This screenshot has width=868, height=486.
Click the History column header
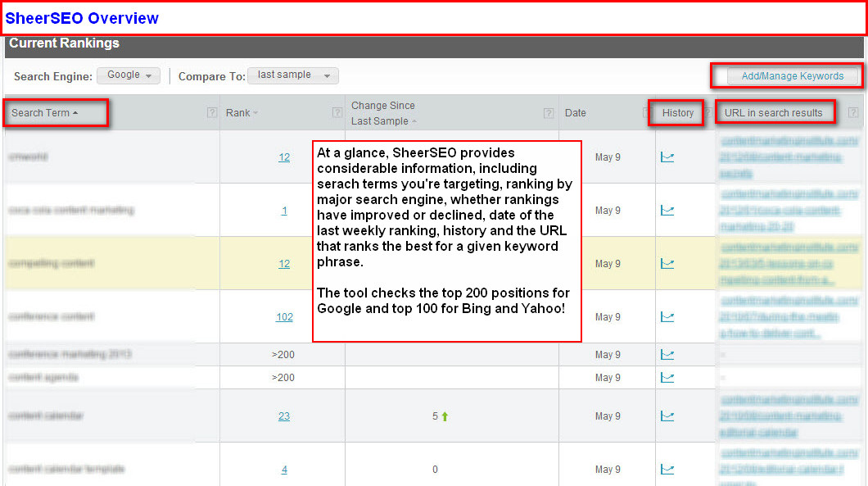tap(677, 112)
